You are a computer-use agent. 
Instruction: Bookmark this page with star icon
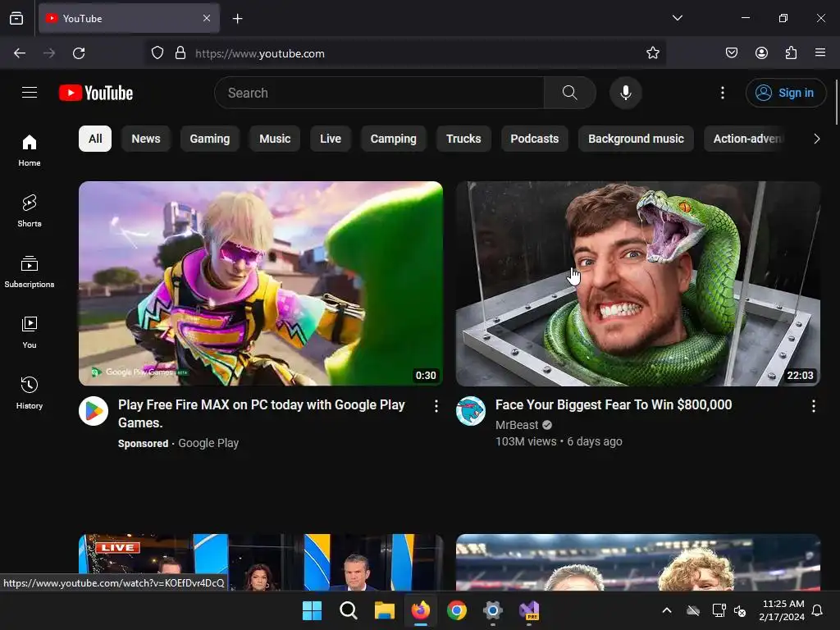[652, 53]
